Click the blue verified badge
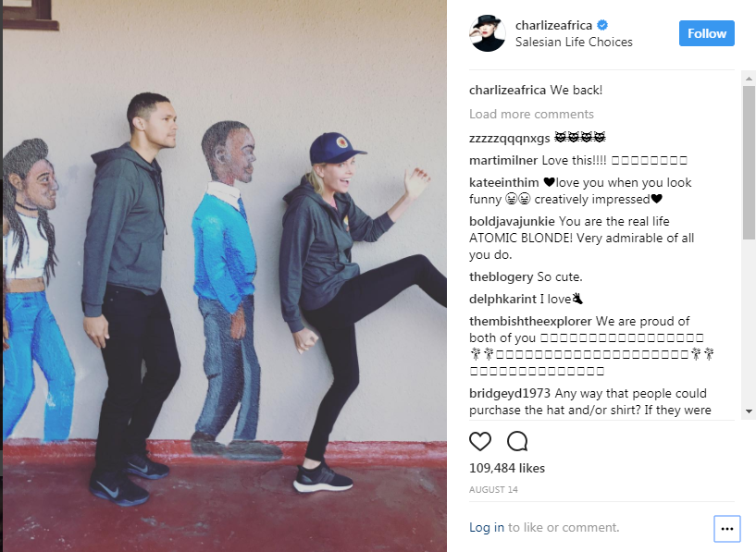Image resolution: width=756 pixels, height=552 pixels. click(x=602, y=25)
